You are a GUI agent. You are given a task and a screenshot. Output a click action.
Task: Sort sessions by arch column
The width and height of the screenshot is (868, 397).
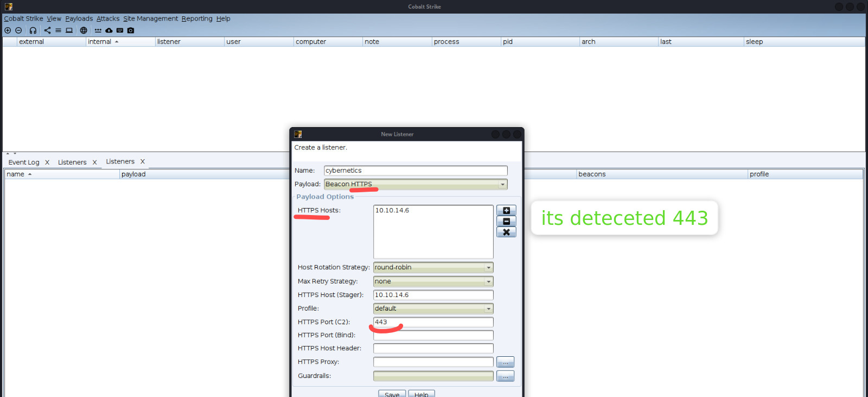click(x=618, y=42)
